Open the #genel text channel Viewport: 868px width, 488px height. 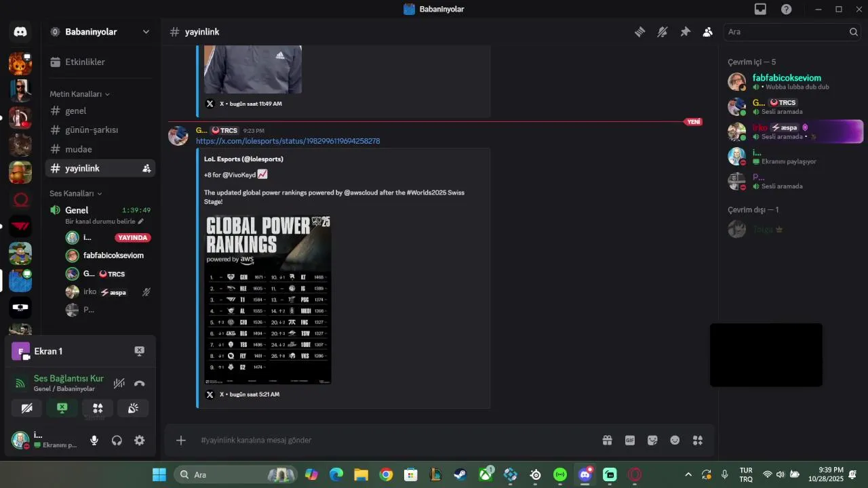100,110
